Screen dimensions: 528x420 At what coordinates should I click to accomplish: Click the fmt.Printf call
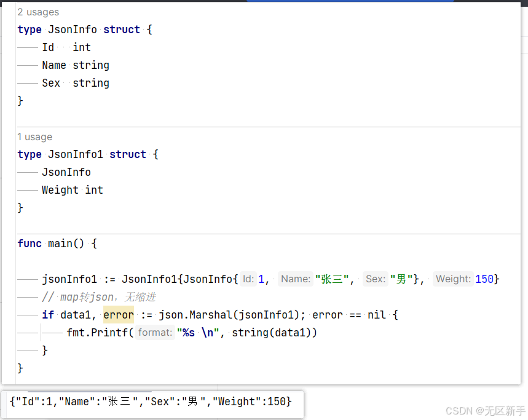pyautogui.click(x=100, y=333)
